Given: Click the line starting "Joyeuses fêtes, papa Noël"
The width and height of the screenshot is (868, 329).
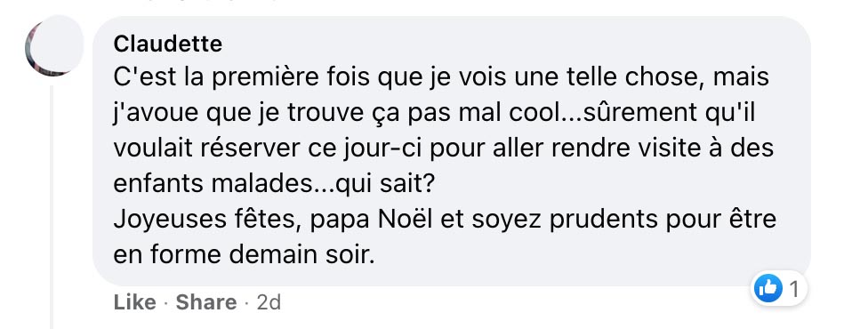Looking at the screenshot, I should point(445,220).
